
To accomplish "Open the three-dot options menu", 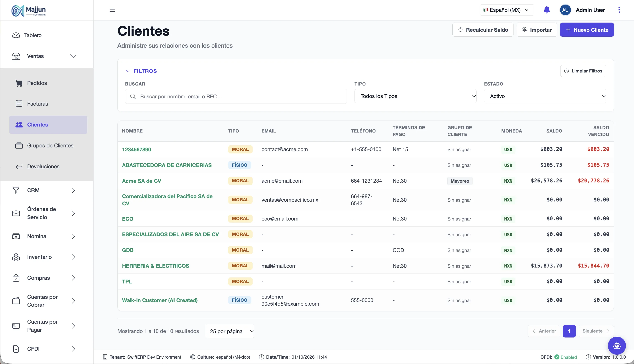I will tap(619, 10).
